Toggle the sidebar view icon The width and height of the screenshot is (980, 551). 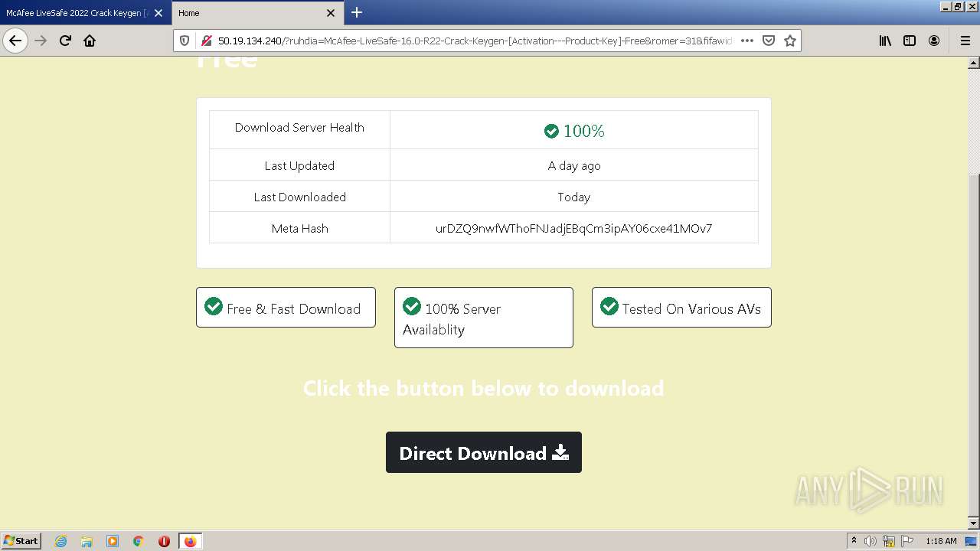[910, 41]
